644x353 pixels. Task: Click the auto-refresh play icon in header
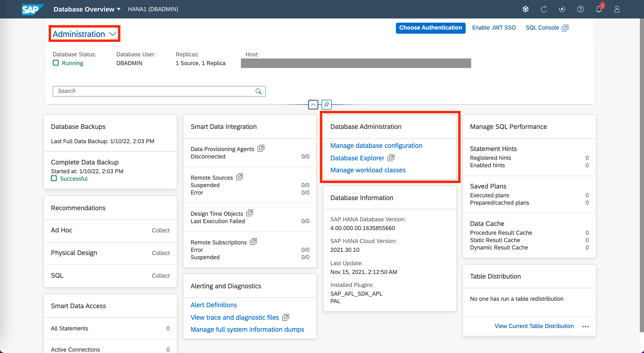click(x=562, y=9)
